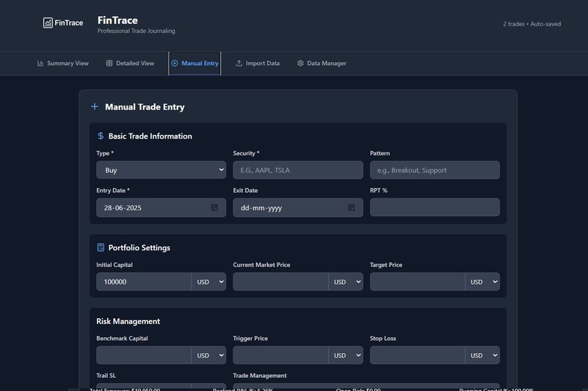Open the Exit Date calendar picker icon
The height and width of the screenshot is (391, 588).
coord(352,208)
